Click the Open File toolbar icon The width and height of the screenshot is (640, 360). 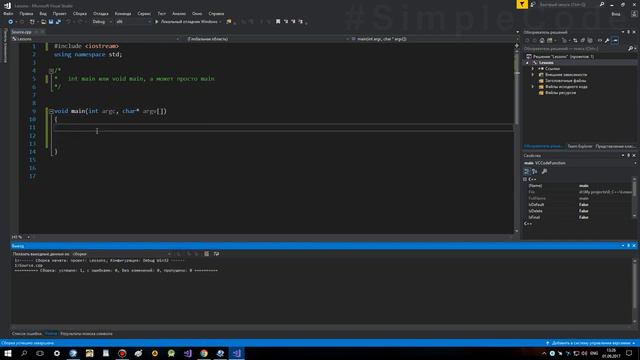(x=43, y=22)
